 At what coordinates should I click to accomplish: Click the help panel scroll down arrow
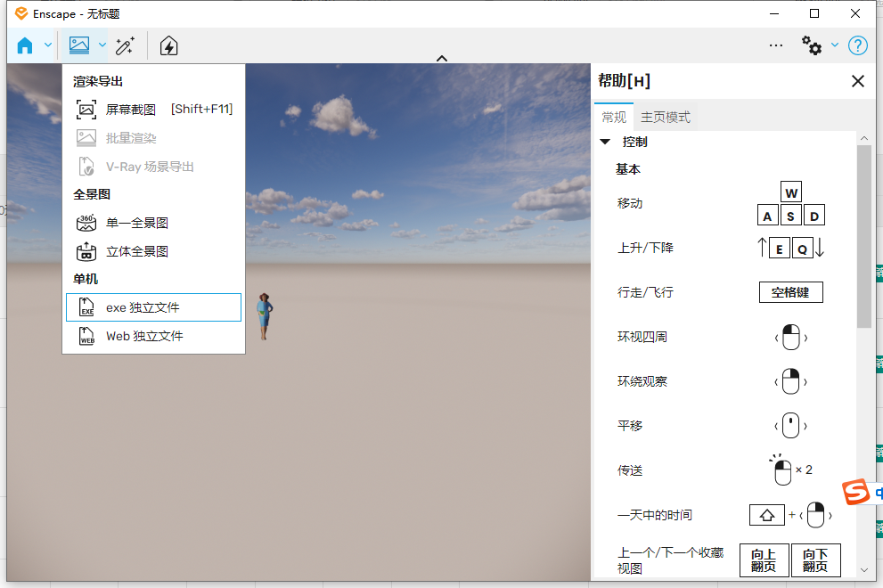864,570
